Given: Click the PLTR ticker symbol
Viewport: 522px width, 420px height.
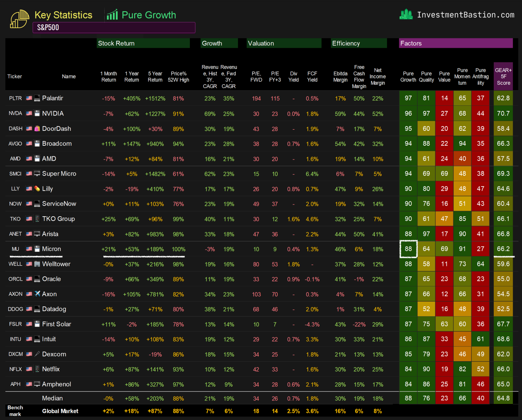Looking at the screenshot, I should pyautogui.click(x=15, y=98).
